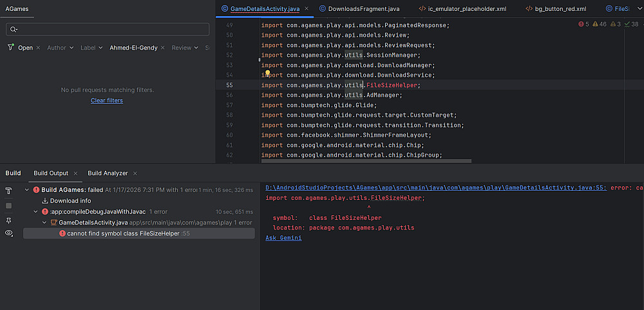Open the Author filter dropdown
The width and height of the screenshot is (644, 310).
click(x=60, y=48)
